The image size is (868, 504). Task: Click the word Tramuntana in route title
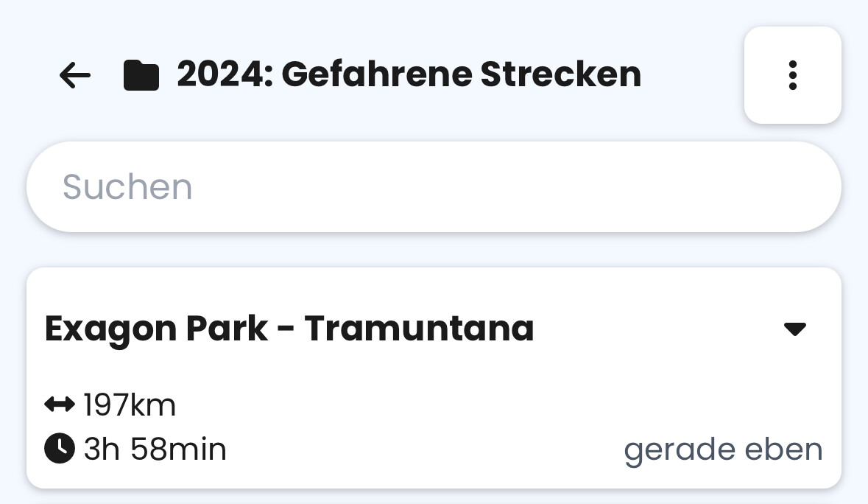pos(419,329)
